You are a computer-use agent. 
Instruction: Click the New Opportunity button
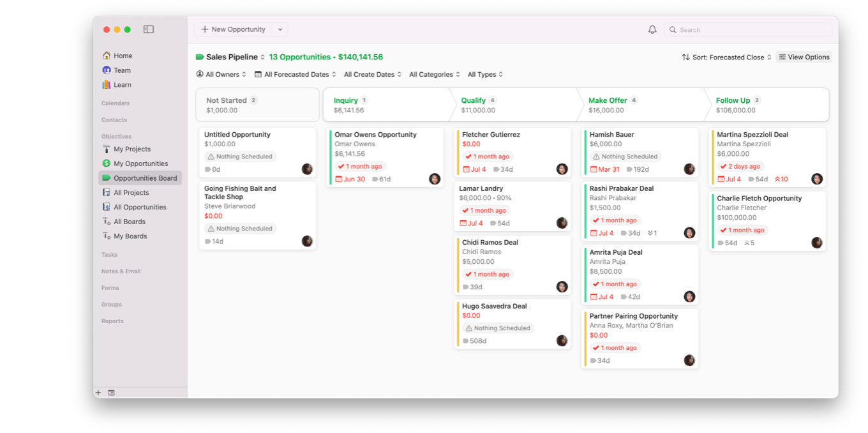point(233,29)
